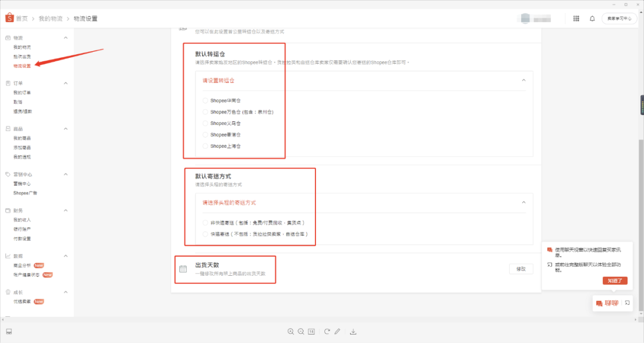Click the download icon in the bottom toolbar
The height and width of the screenshot is (343, 644).
click(353, 332)
